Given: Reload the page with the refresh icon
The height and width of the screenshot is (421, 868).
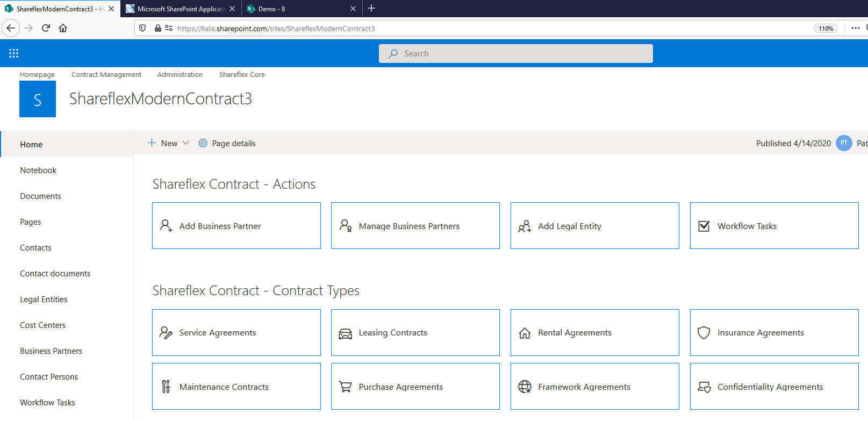Looking at the screenshot, I should point(46,28).
